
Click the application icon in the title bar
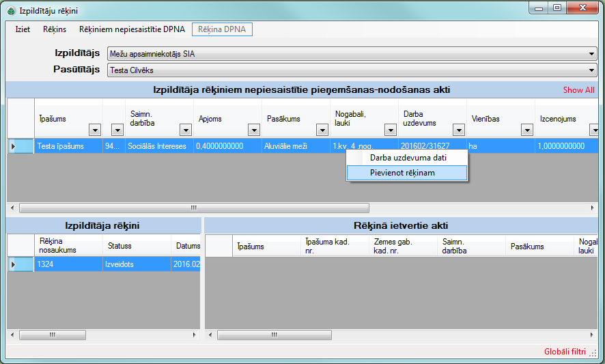coord(10,11)
